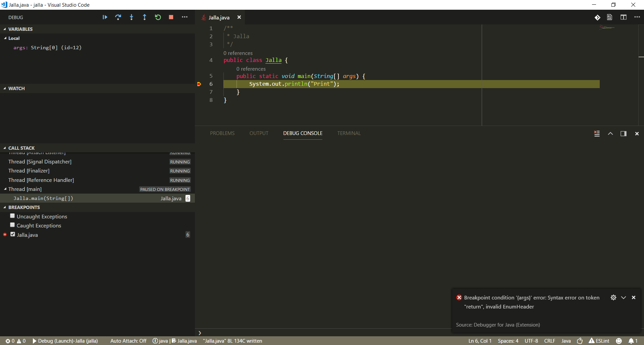Switch to the TERMINAL tab

349,133
